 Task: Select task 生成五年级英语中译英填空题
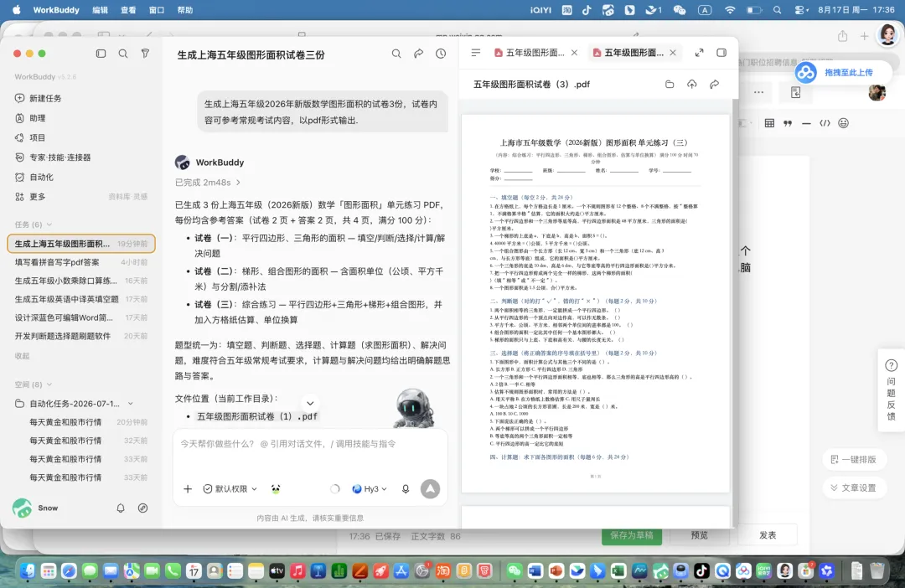(80, 299)
